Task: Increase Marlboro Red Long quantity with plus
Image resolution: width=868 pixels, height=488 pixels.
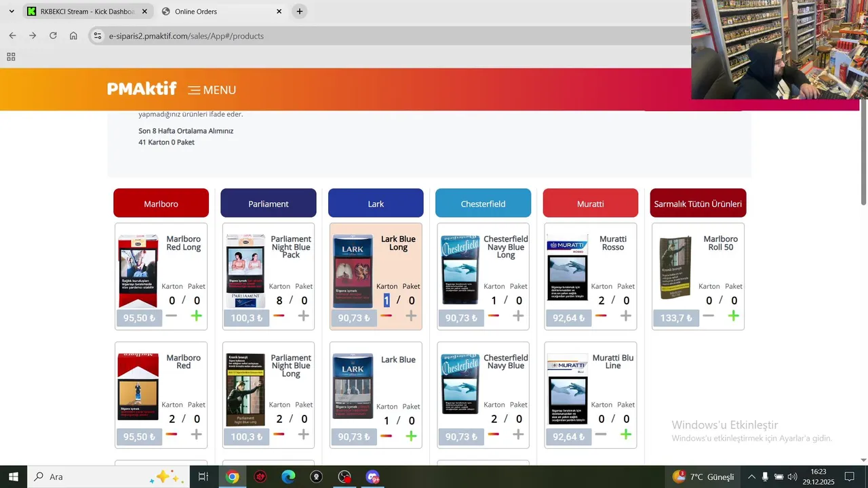Action: click(x=196, y=316)
